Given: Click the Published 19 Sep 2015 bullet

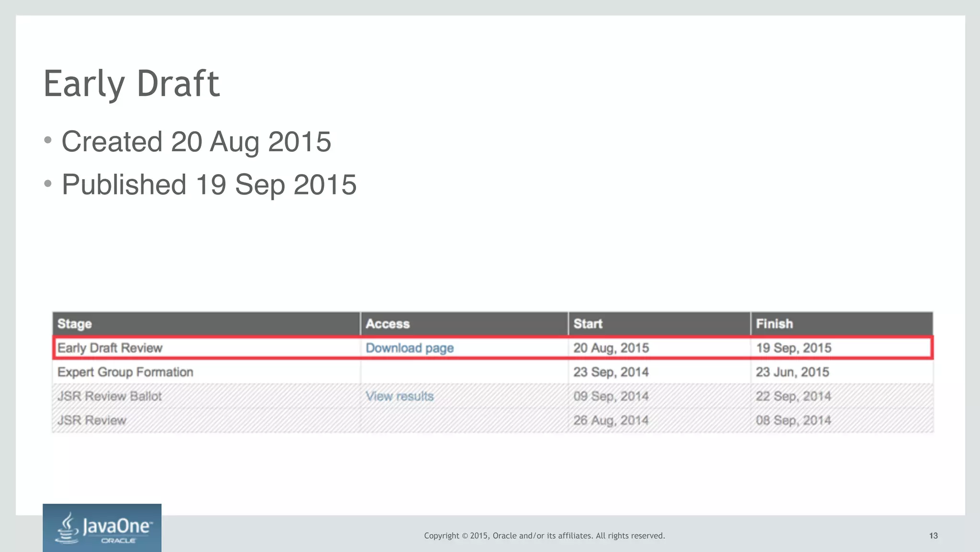Looking at the screenshot, I should pos(209,185).
